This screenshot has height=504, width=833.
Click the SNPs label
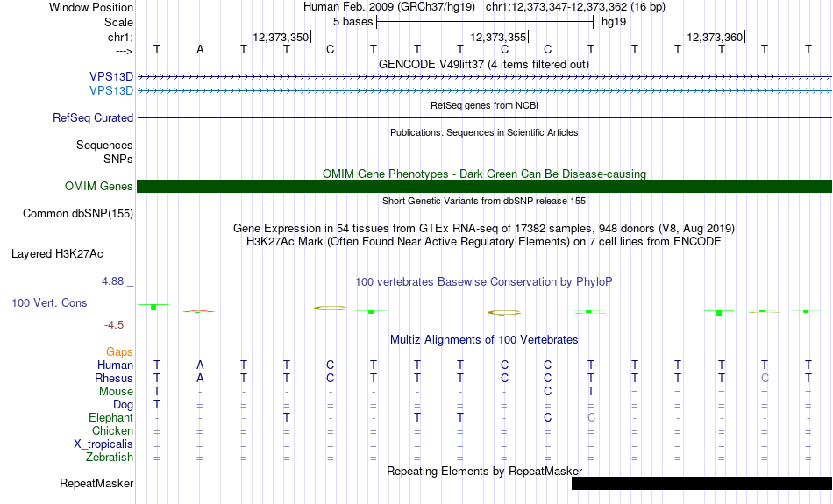118,159
